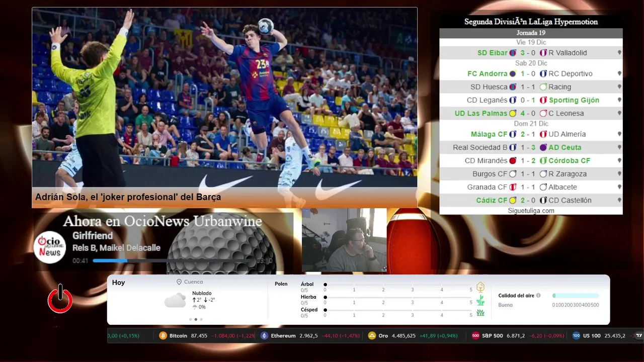Click the map pin on CD Leganés row

(619, 100)
